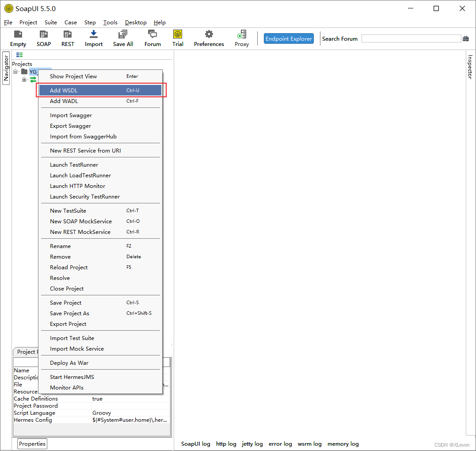Toggle the Inspector side tab

pos(470,67)
